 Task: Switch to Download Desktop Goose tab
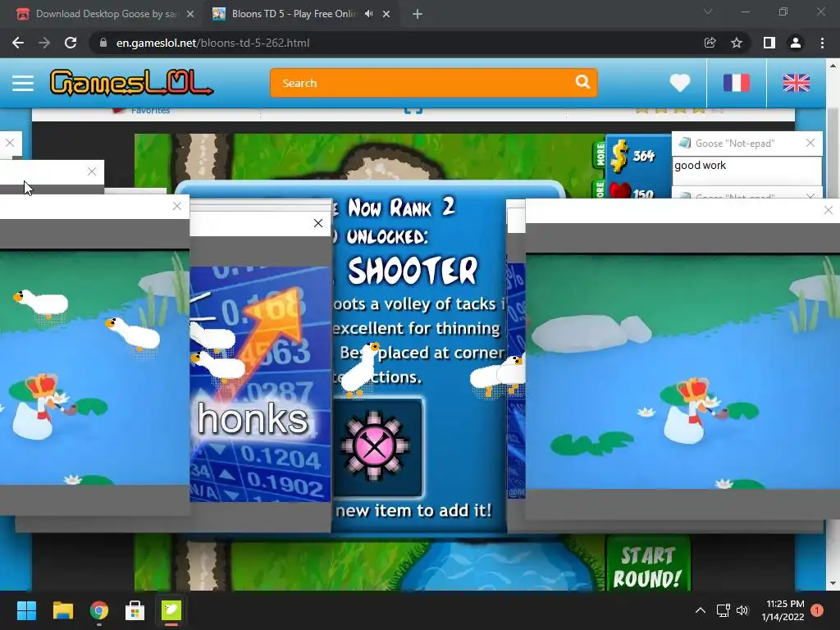[x=106, y=14]
